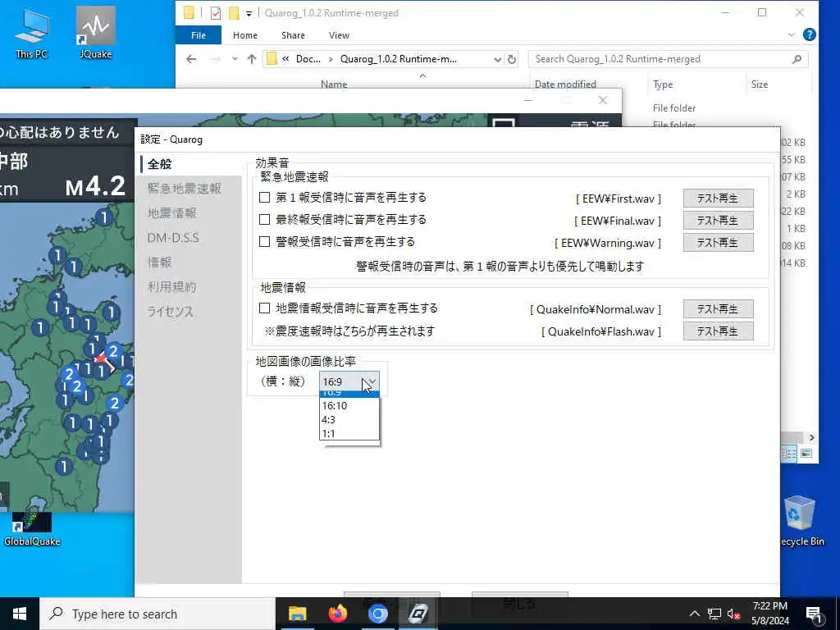Test play EEW¥Warning.wav sound
840x630 pixels.
(x=718, y=243)
